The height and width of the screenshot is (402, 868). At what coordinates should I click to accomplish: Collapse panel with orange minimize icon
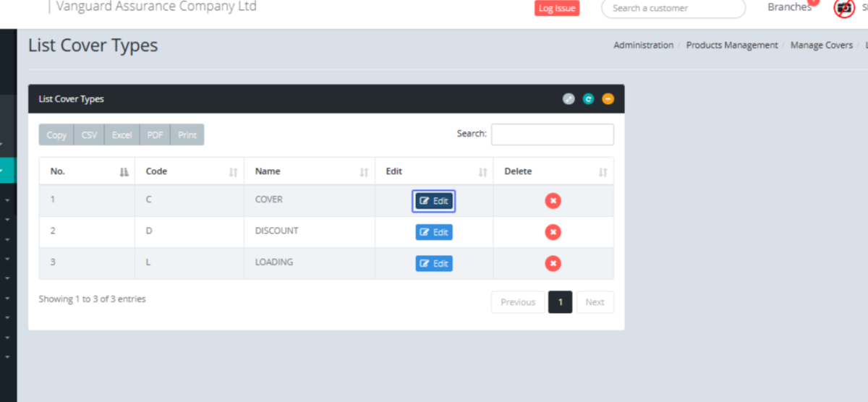coord(608,99)
